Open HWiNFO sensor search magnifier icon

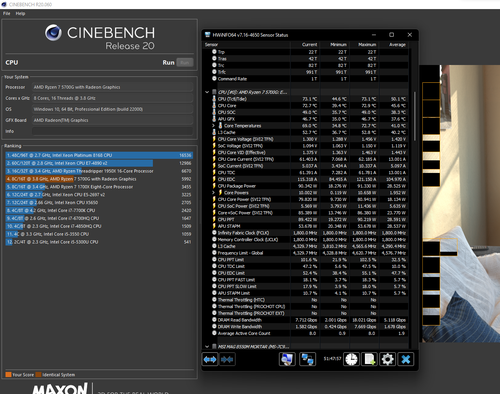pos(287,359)
